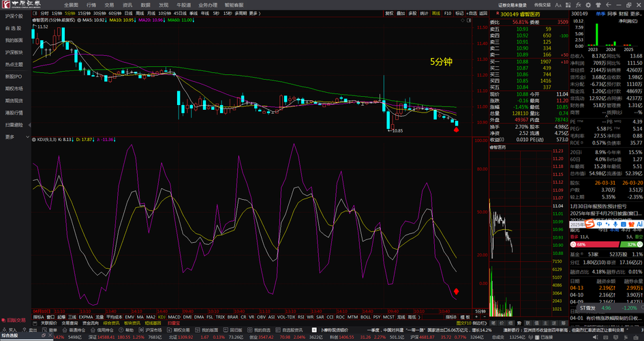Click the font size Aa icon
The width and height of the screenshot is (644, 341).
[558, 5]
